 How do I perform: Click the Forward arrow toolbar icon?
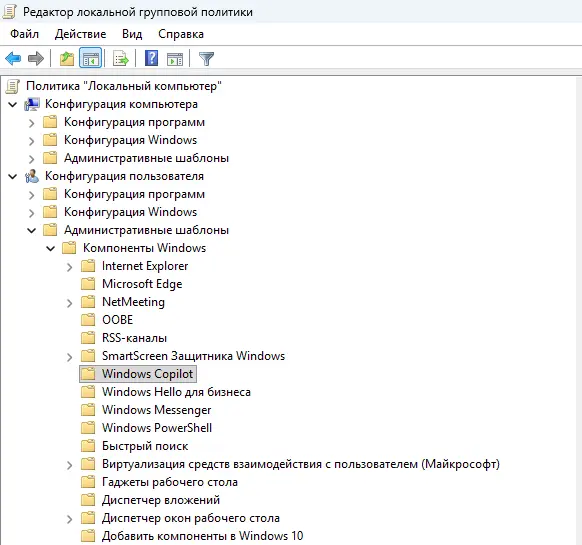pyautogui.click(x=36, y=58)
